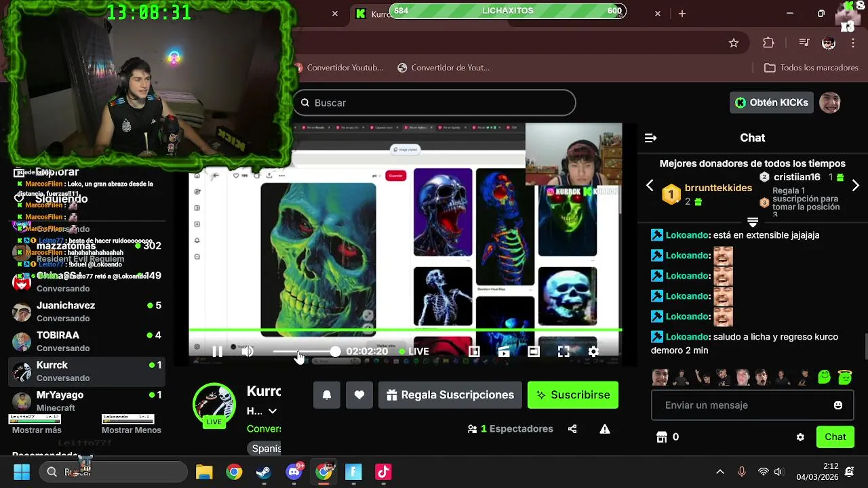Show previous top donors with left chevron

tap(650, 186)
